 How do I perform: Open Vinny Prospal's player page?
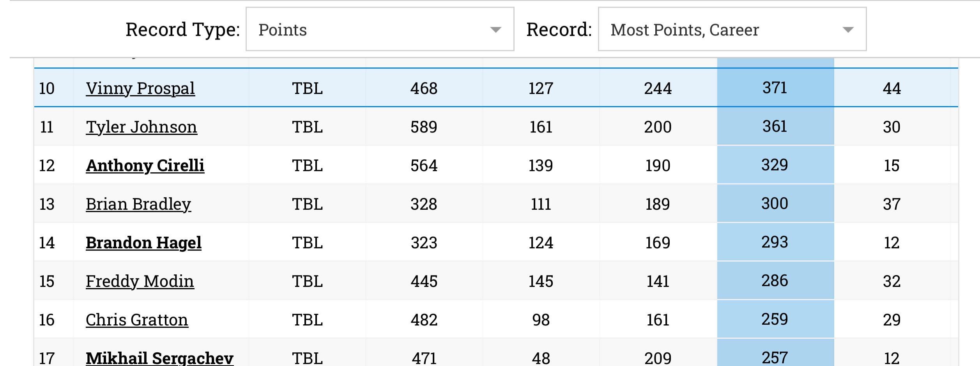pyautogui.click(x=140, y=88)
